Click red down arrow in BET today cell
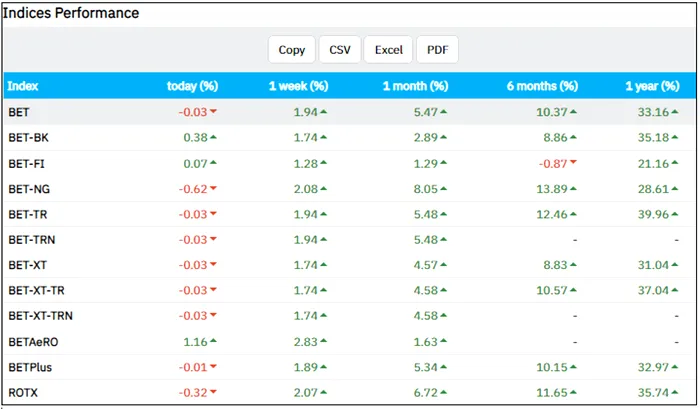This screenshot has width=700, height=409. 213,112
